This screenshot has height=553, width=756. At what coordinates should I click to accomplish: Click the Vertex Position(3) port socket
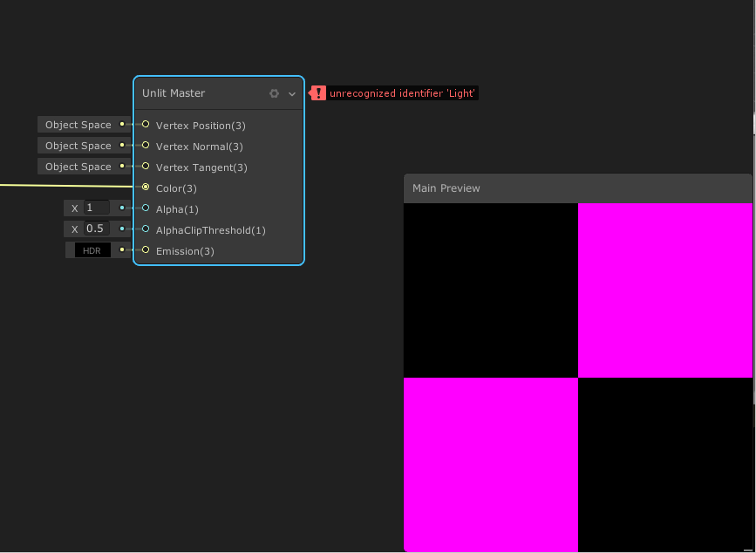145,125
